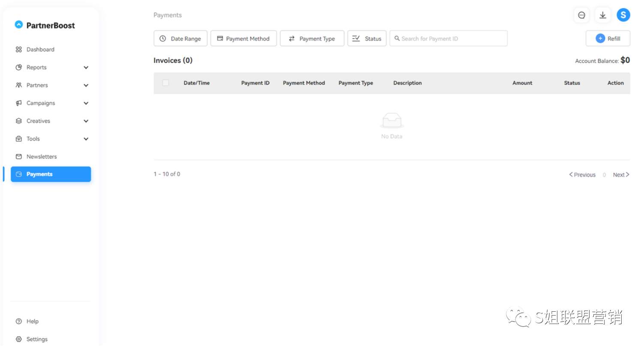Expand the Reports submenu chevron
Screen dimensions: 644x346
pos(86,68)
